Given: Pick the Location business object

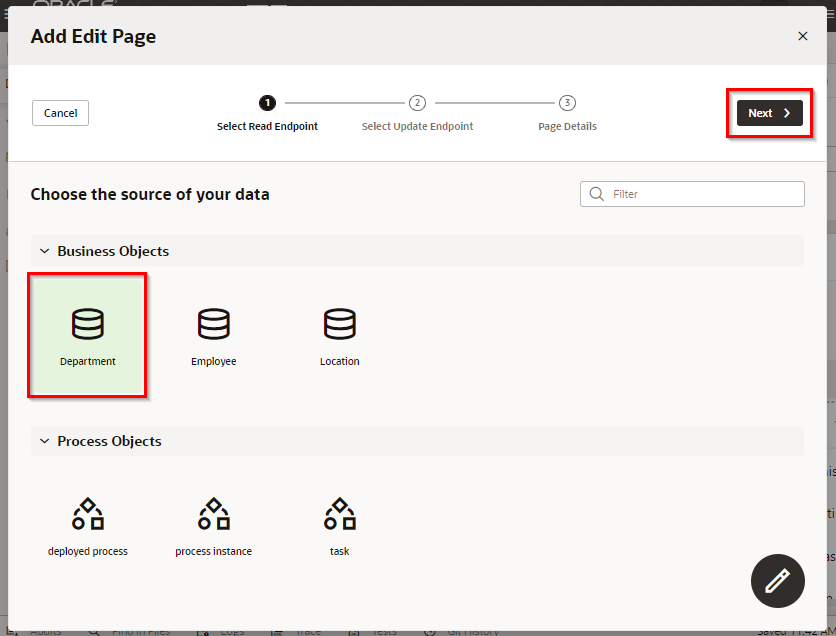Looking at the screenshot, I should (x=340, y=336).
